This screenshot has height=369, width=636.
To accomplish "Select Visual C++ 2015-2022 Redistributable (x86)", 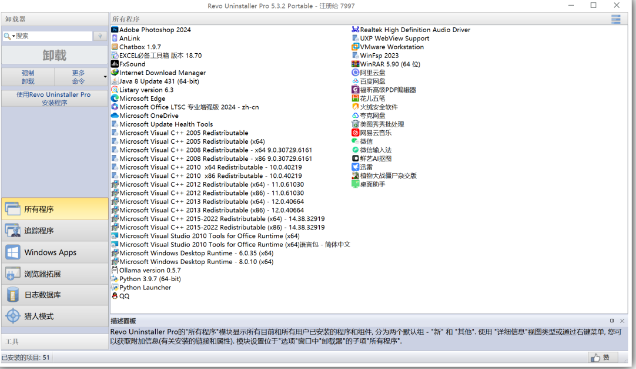I will pos(218,227).
